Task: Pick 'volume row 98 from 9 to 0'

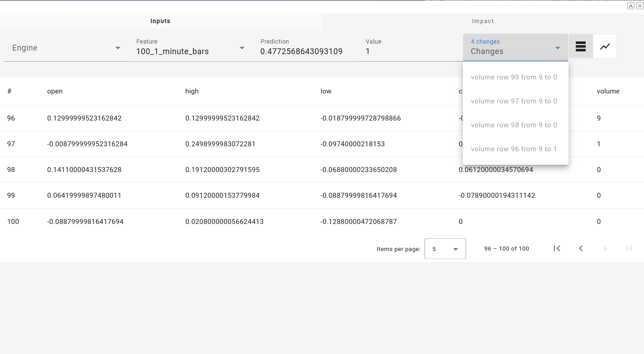Action: coord(514,125)
